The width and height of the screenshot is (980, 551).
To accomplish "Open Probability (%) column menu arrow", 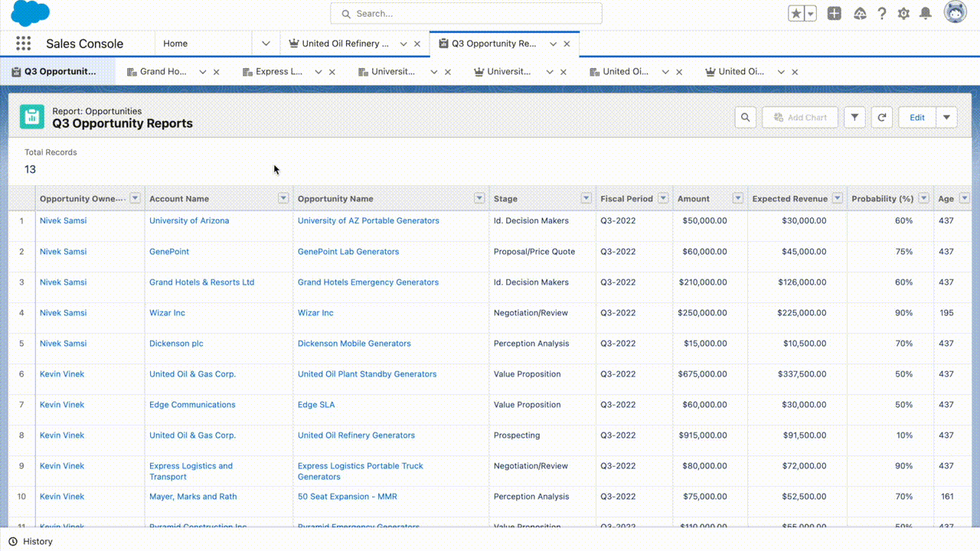I will [x=923, y=198].
